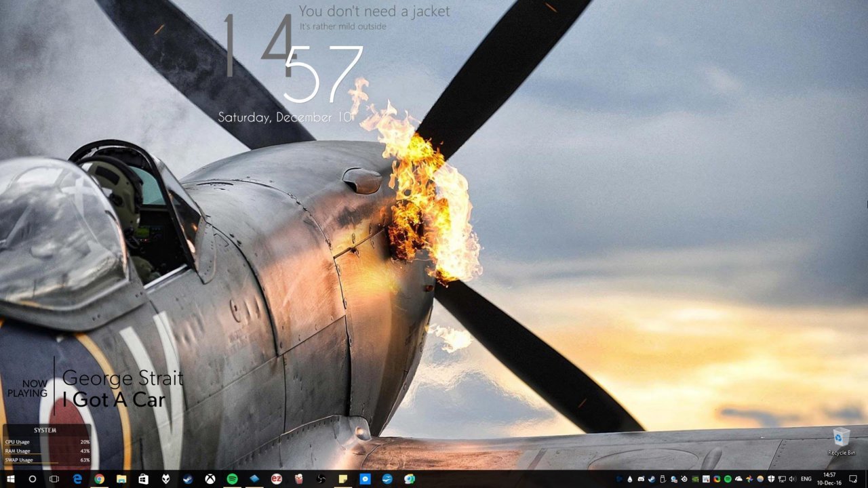Launch the red 'ez' taskbar app
Viewport: 868px width, 488px height.
277,479
